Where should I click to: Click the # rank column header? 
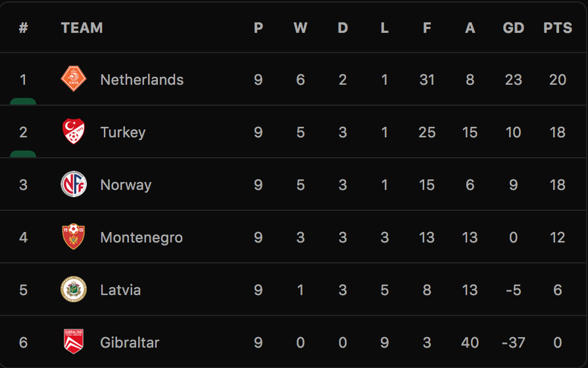23,28
